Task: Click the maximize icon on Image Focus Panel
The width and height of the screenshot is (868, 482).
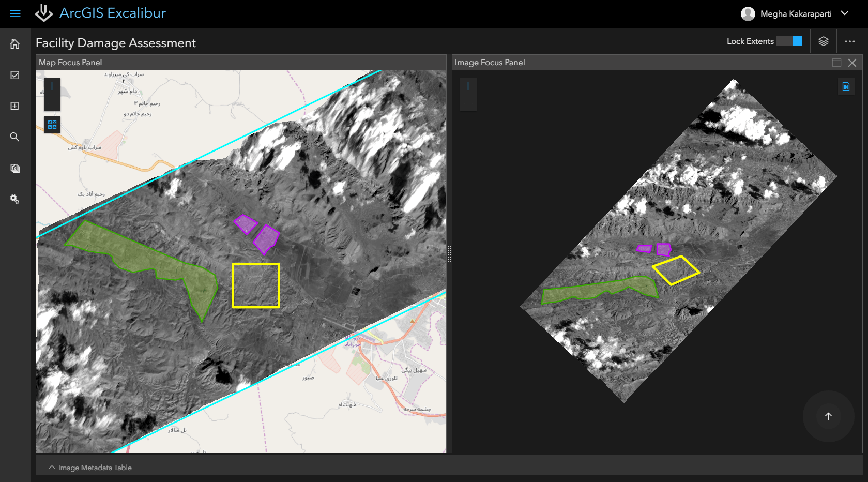Action: (x=836, y=62)
